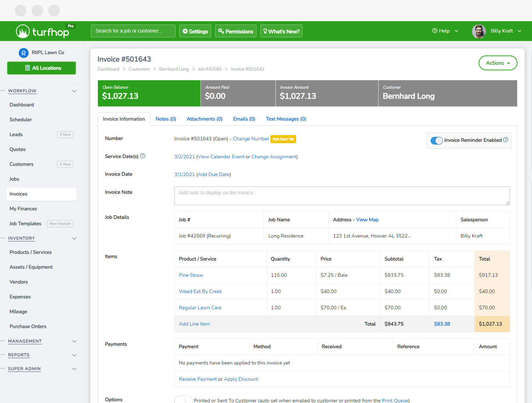Click the RIIPL Lawn Co avatar icon
Image resolution: width=532 pixels, height=403 pixels.
(23, 53)
